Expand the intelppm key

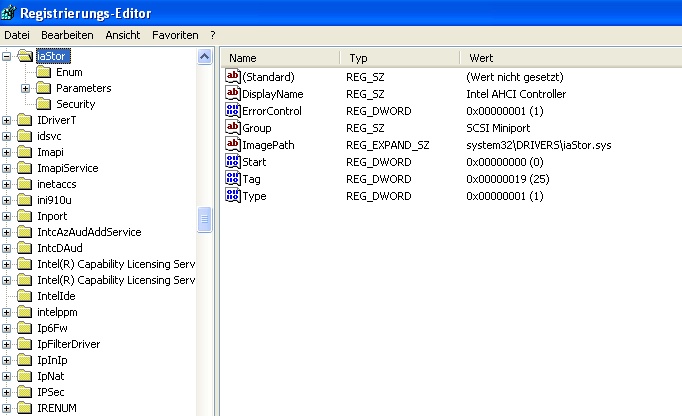point(7,312)
